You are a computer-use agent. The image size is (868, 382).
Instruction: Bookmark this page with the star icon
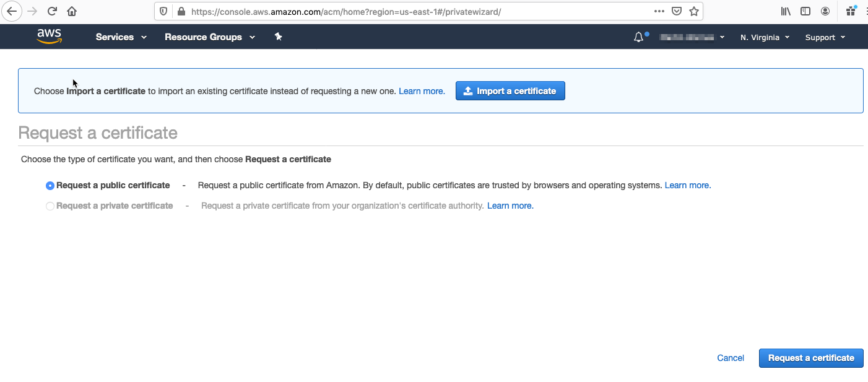pyautogui.click(x=694, y=11)
